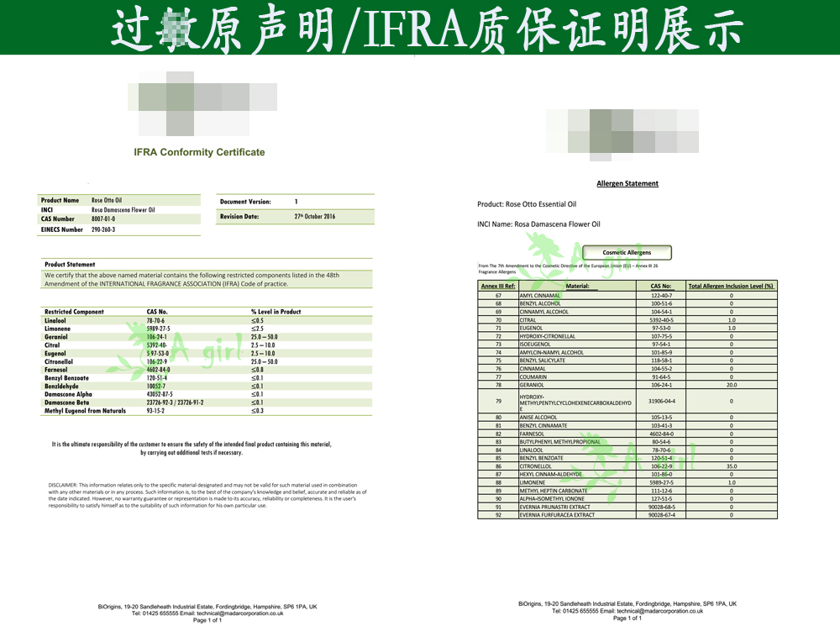Select "Benzldehyde" in the Restricted Component list
This screenshot has height=642, width=840.
point(61,386)
